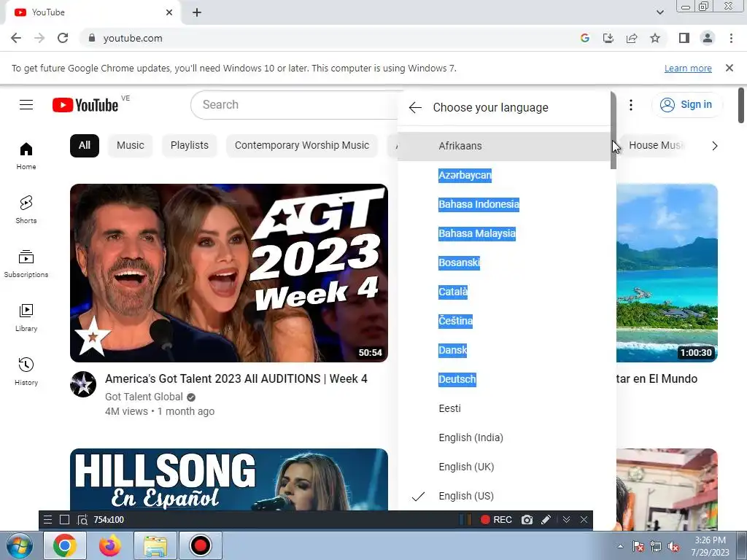This screenshot has width=747, height=560.
Task: Select the All filter chip
Action: pos(85,145)
